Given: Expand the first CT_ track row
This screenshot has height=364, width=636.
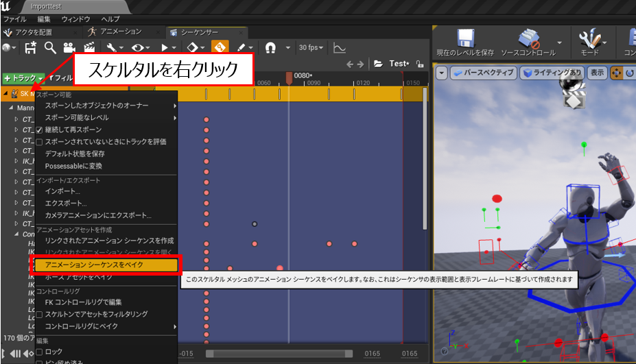Looking at the screenshot, I should pos(16,119).
